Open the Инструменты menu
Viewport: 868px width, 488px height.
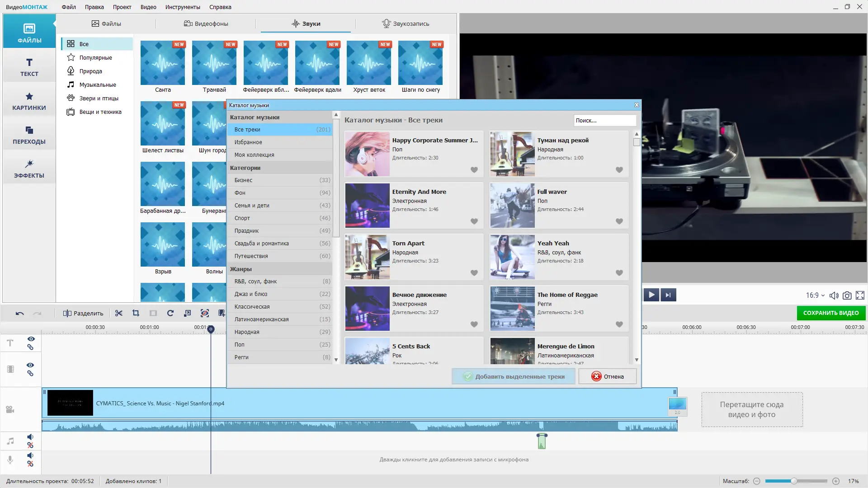[182, 7]
